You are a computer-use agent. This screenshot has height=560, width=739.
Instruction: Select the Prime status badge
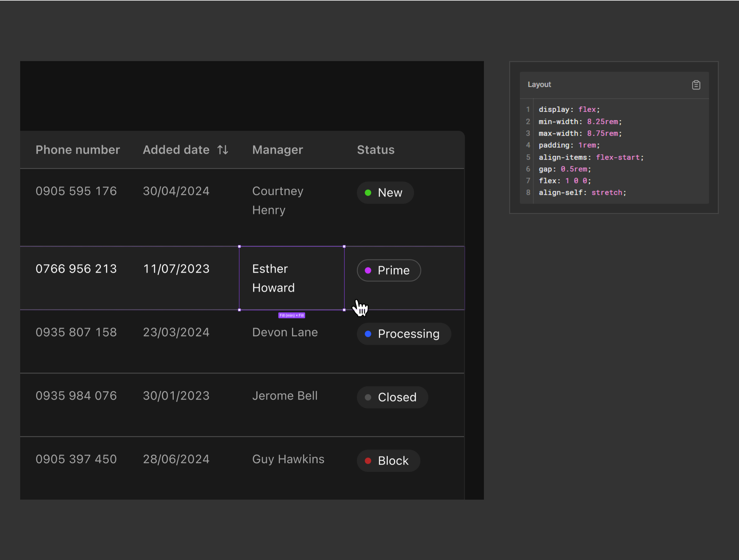(388, 270)
